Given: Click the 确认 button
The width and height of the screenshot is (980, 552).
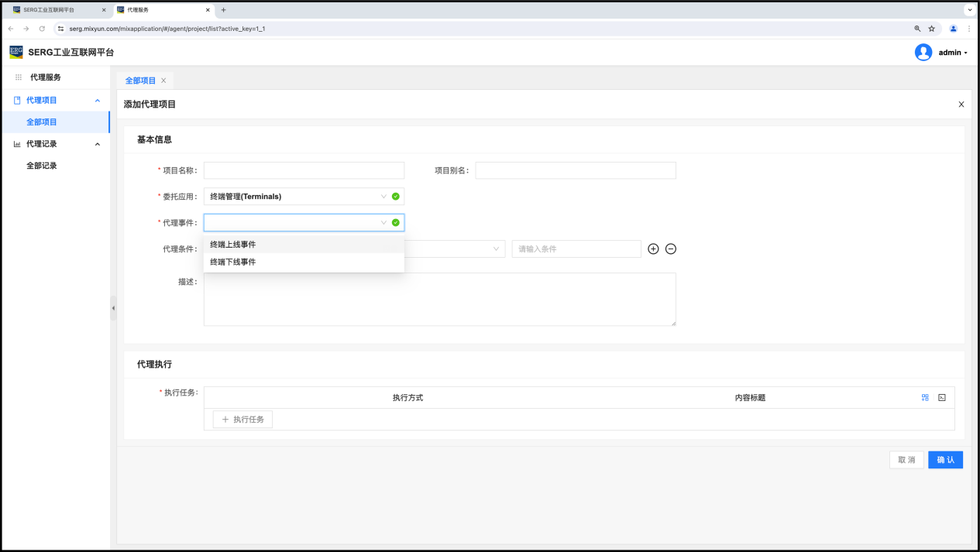Looking at the screenshot, I should 945,460.
